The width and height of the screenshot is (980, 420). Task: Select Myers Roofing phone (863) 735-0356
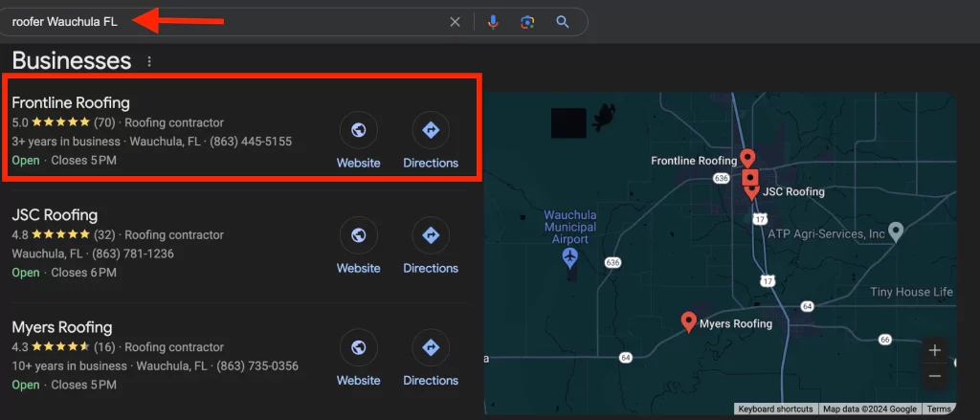pos(257,366)
